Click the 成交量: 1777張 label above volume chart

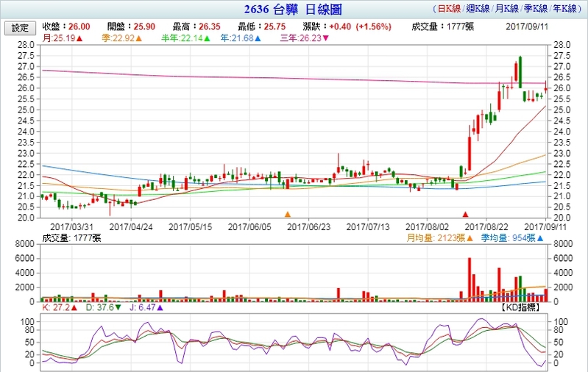pos(71,238)
